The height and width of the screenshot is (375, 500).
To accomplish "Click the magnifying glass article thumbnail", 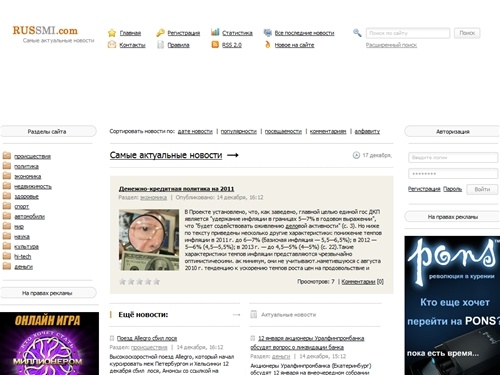I will [x=149, y=240].
